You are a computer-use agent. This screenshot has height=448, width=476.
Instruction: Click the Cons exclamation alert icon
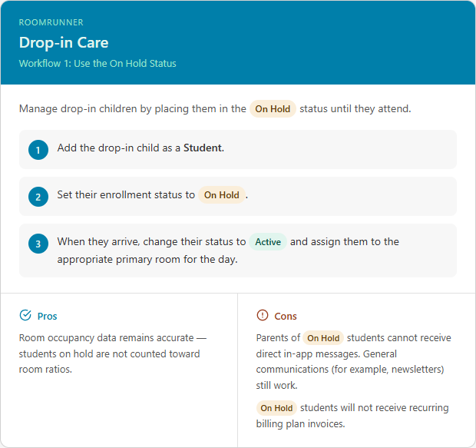pos(263,315)
